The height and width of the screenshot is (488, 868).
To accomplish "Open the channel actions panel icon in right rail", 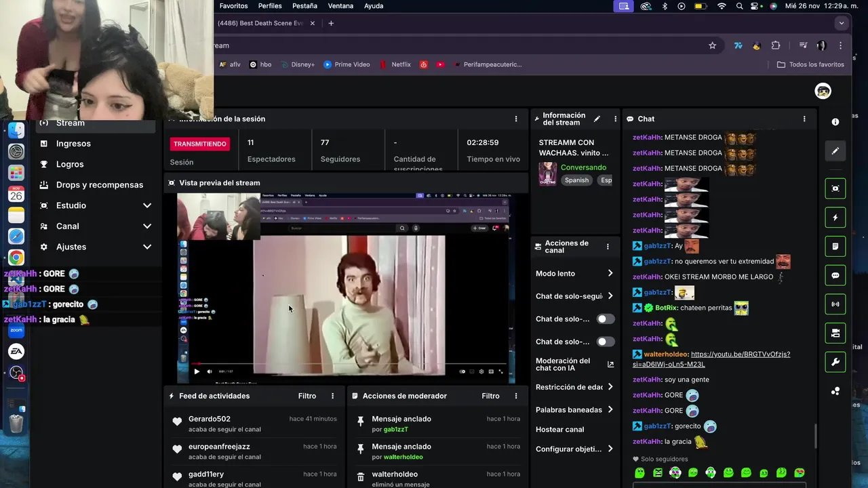I will point(835,333).
